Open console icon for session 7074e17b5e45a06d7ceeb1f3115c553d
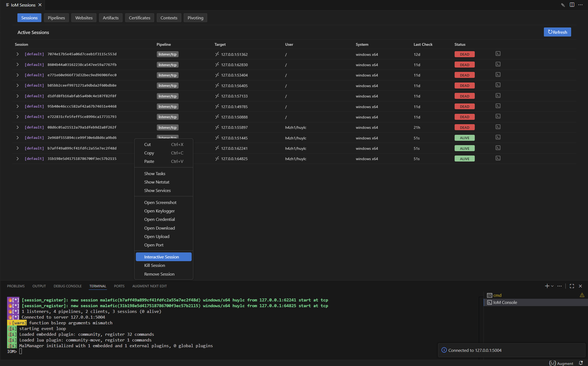 click(x=498, y=54)
